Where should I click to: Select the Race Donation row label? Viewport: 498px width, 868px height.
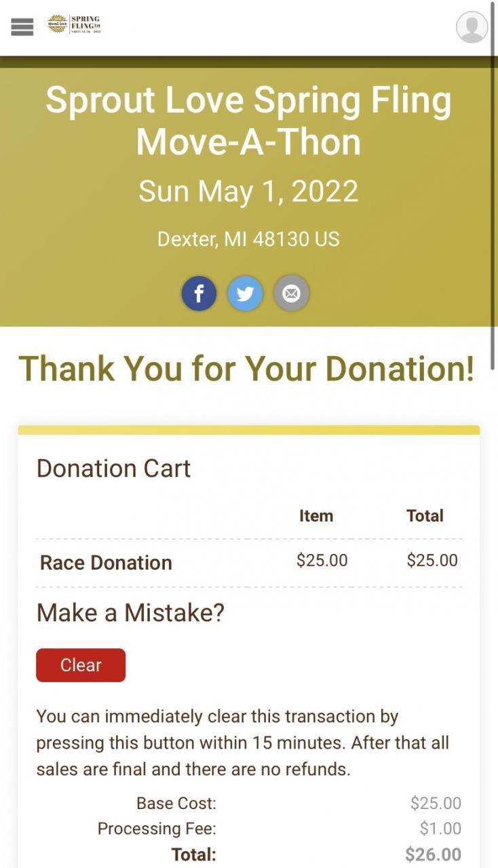pos(106,563)
